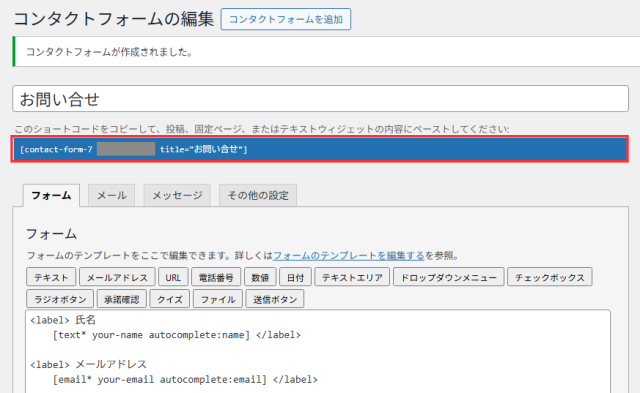Insert a チェックボックス tag

click(550, 278)
